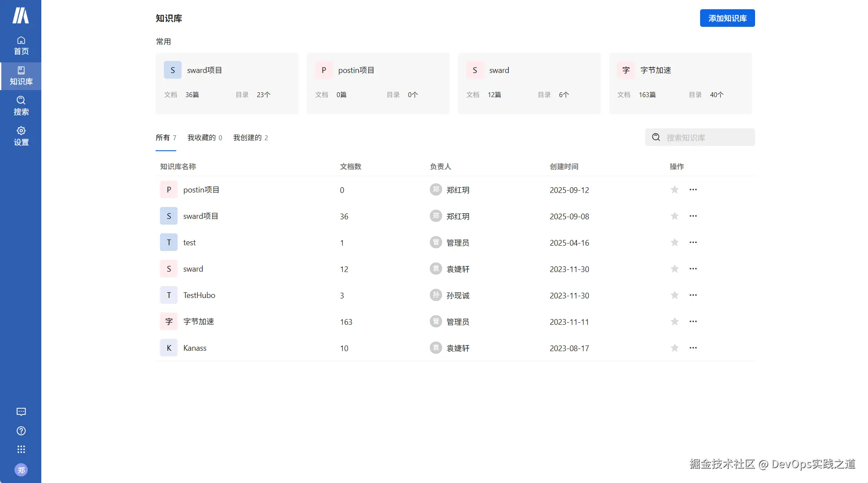Click the 郑 user avatar at bottom

[21, 470]
